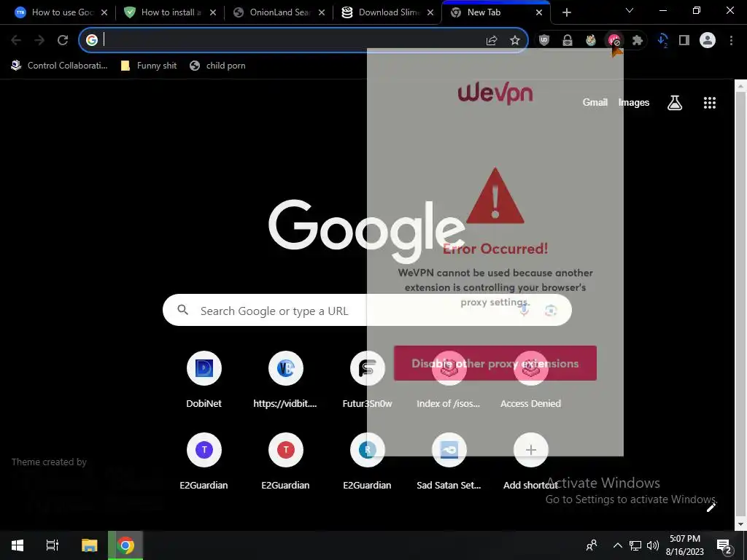Show hidden system tray icons
The width and height of the screenshot is (747, 560).
[617, 545]
